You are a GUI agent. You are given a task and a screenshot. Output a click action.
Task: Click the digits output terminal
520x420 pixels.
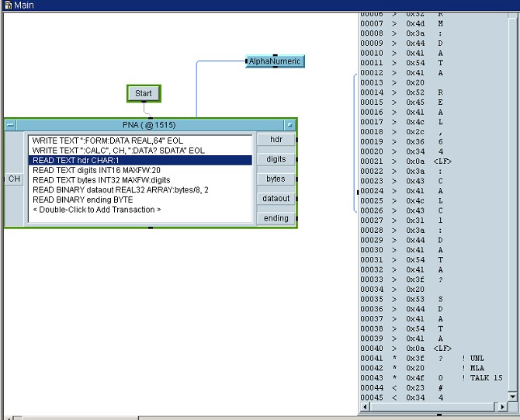276,159
